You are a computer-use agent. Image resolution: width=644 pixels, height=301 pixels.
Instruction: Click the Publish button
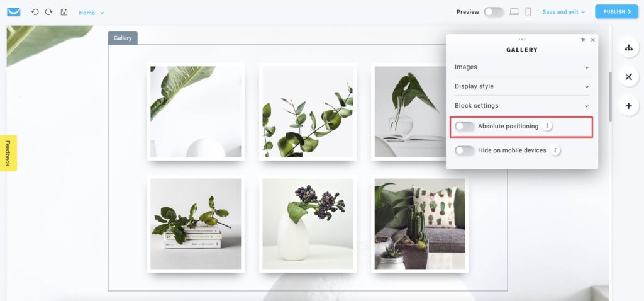click(616, 12)
